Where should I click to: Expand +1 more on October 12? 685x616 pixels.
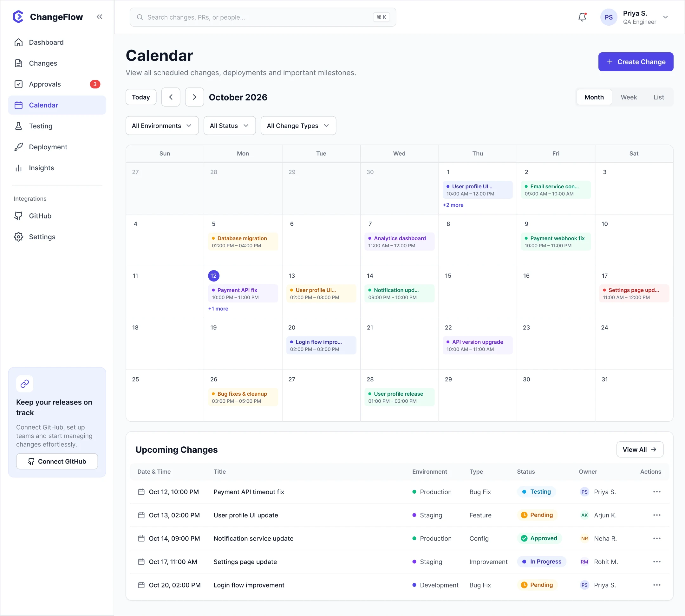[218, 309]
